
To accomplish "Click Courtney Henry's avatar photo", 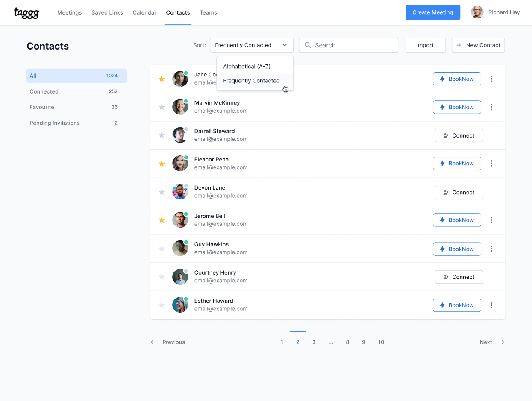I will pos(180,277).
